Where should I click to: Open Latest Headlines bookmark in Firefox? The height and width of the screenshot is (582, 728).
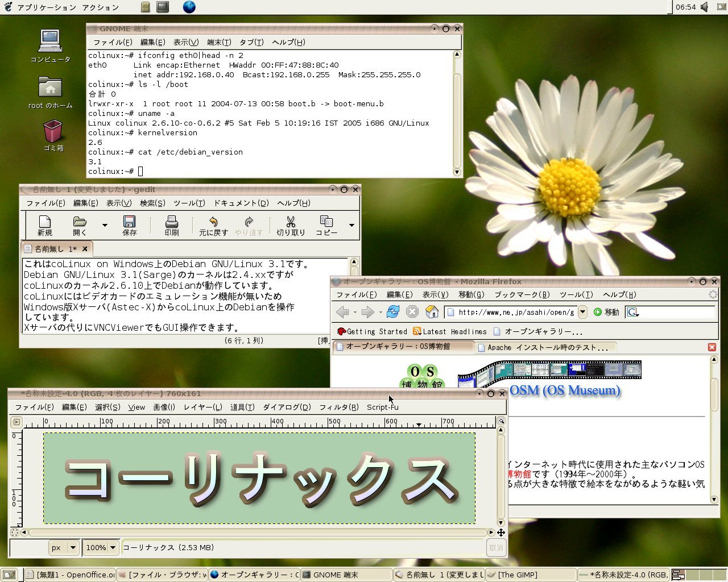(x=450, y=331)
